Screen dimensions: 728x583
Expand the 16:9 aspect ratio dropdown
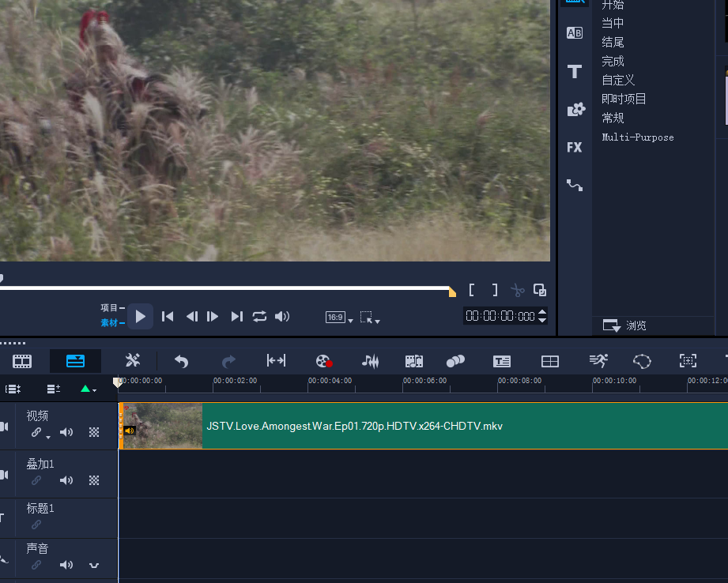click(x=340, y=318)
